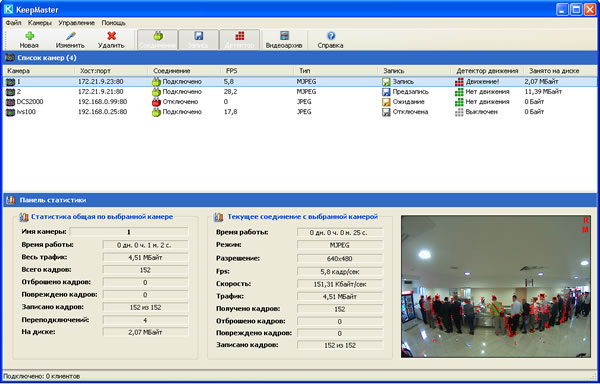This screenshot has height=384, width=600.
Task: Edit the camera with Изменить button
Action: pos(70,40)
